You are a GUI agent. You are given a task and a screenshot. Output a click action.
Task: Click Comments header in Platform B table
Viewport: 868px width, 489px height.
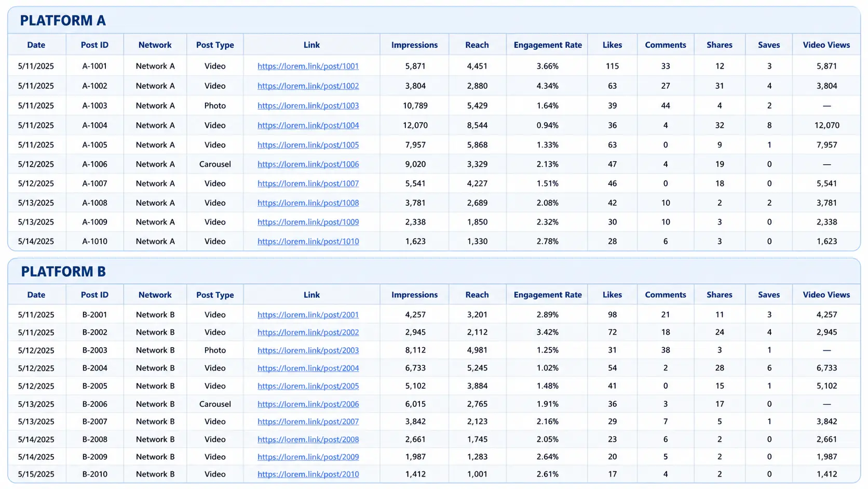pyautogui.click(x=666, y=295)
